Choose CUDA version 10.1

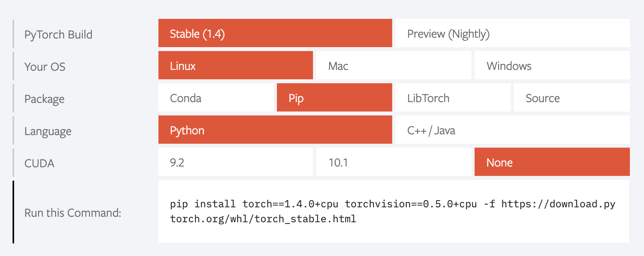pos(393,162)
